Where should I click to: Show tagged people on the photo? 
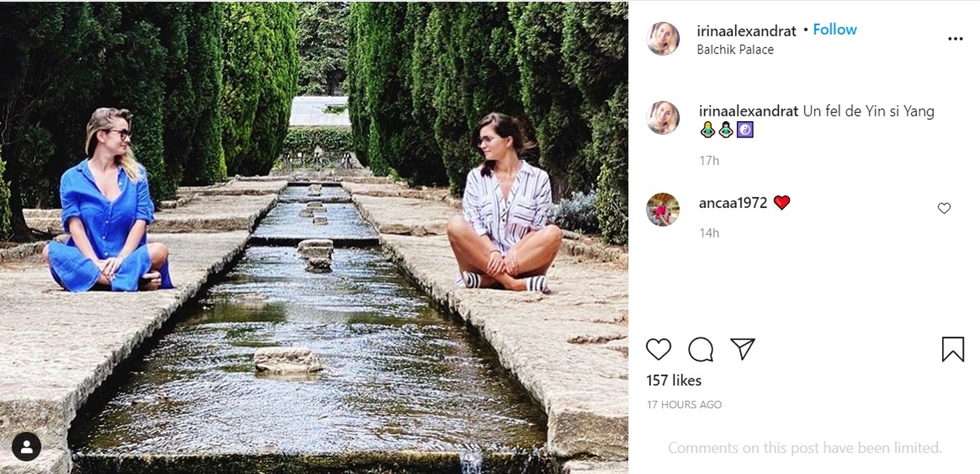tap(26, 447)
